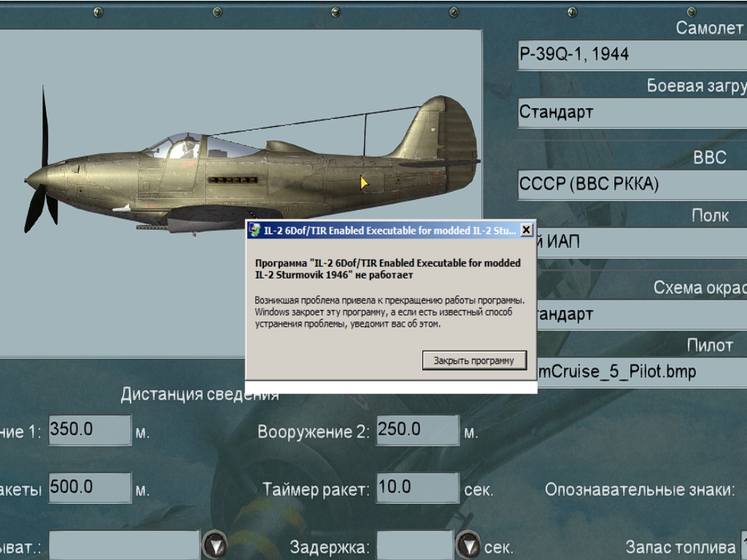The height and width of the screenshot is (560, 747).
Task: Open the Схема окраски paint scheme dropdown
Action: pyautogui.click(x=642, y=314)
